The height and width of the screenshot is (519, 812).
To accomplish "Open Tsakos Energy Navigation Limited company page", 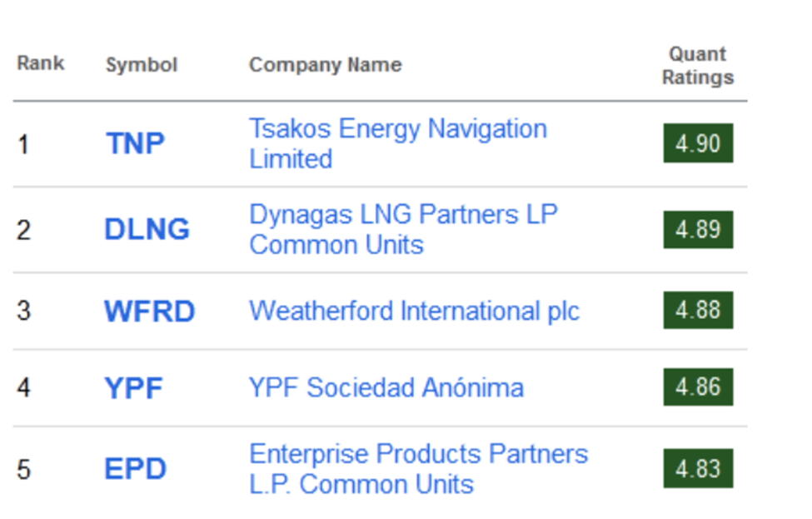I will pyautogui.click(x=398, y=143).
